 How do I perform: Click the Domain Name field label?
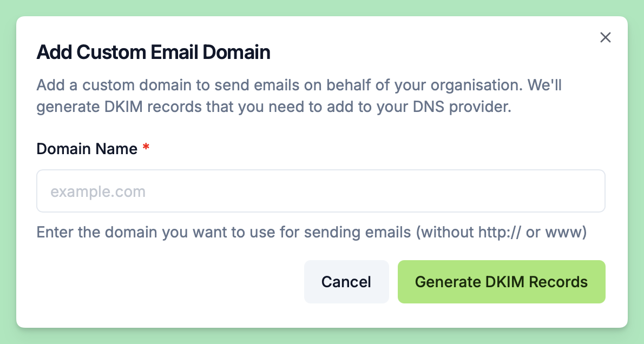pyautogui.click(x=87, y=149)
